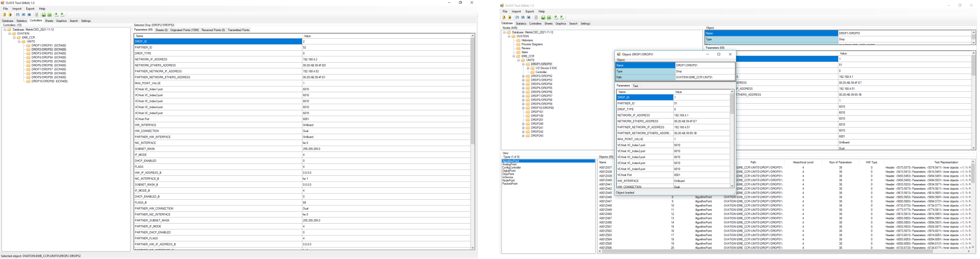Select Controller node under DROP1/DROP51
Viewport: 980px width, 259px height.
[x=541, y=72]
